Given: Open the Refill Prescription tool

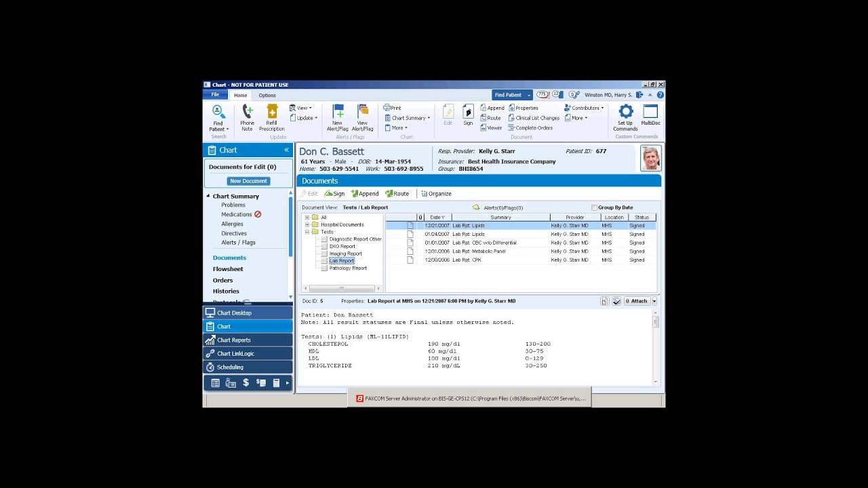Looking at the screenshot, I should (271, 117).
